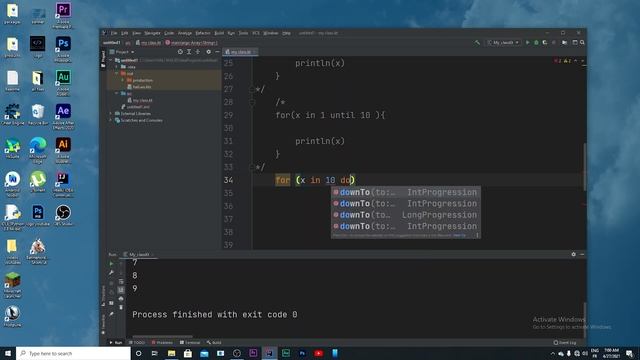This screenshot has width=640, height=360.
Task: Open Project panel settings gear
Action: 209,52
